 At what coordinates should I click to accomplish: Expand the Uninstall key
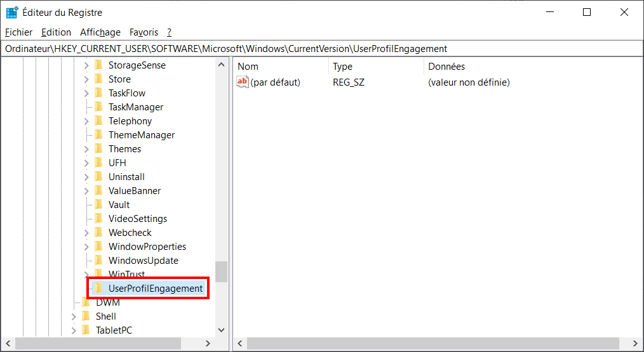(86, 177)
